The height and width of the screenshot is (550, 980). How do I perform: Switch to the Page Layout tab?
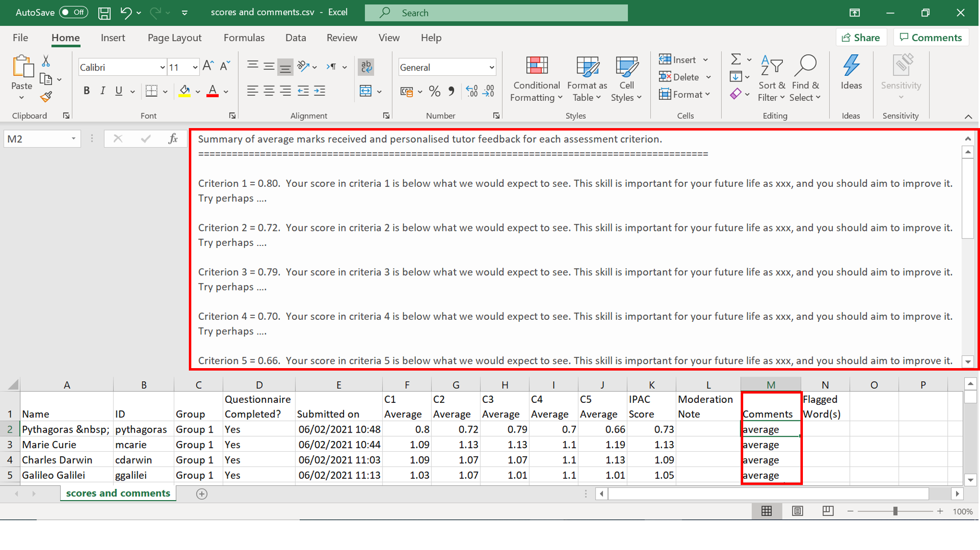175,38
